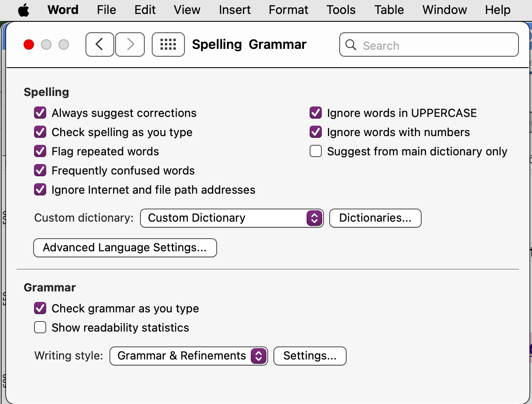
Task: Uncheck Ignore words in UPPERCASE
Action: 316,113
